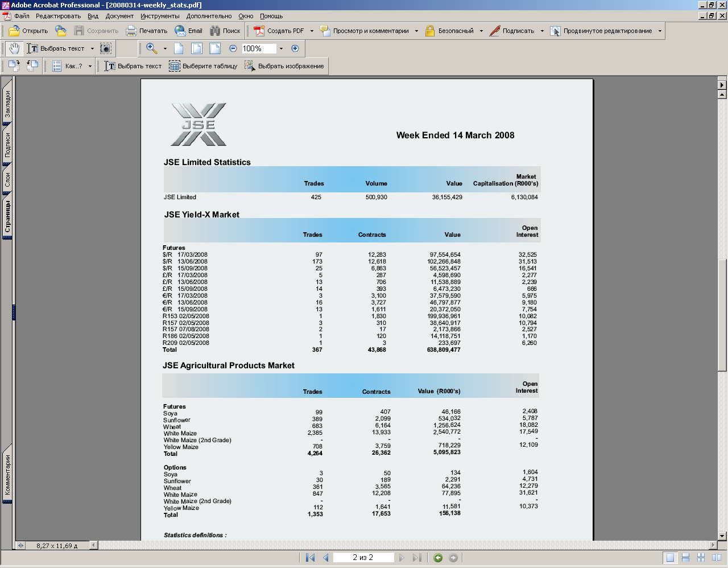Click the Выберите таблицу tool
Screen dimensions: 728x568
pos(203,66)
